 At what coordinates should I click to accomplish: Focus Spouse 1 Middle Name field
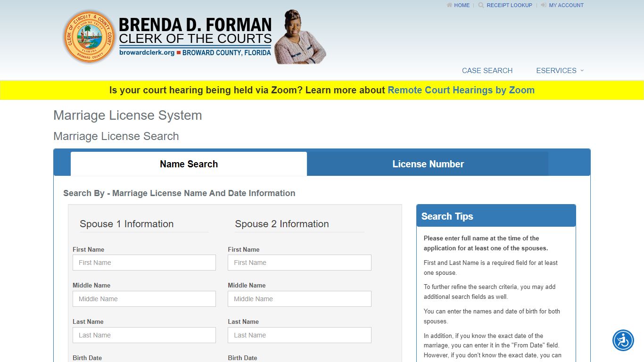click(x=144, y=299)
